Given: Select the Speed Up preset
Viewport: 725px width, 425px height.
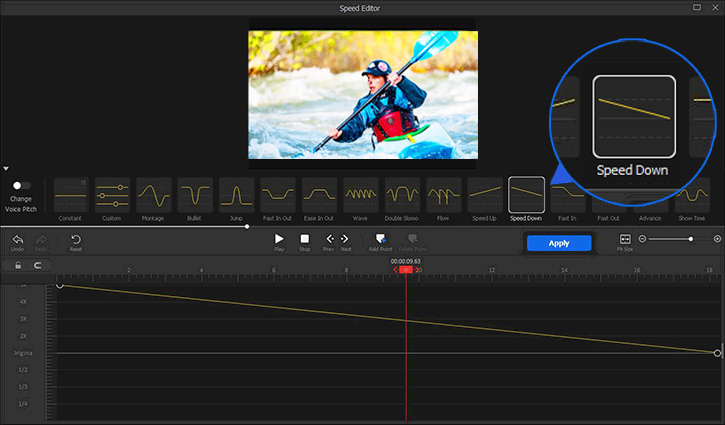Looking at the screenshot, I should (485, 195).
